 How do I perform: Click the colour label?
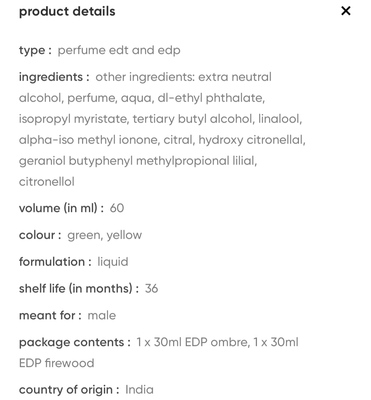tap(40, 235)
